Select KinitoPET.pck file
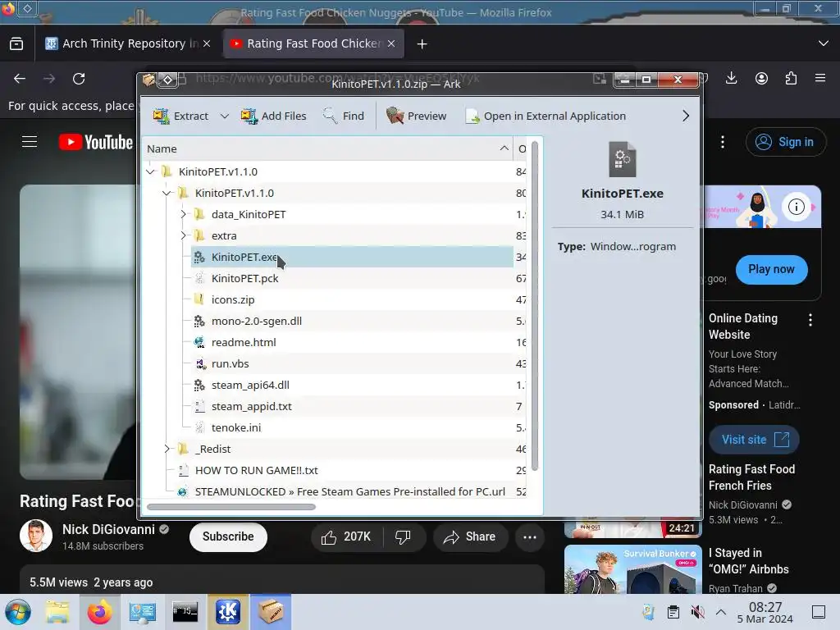Viewport: 840px width, 630px height. [x=244, y=279]
